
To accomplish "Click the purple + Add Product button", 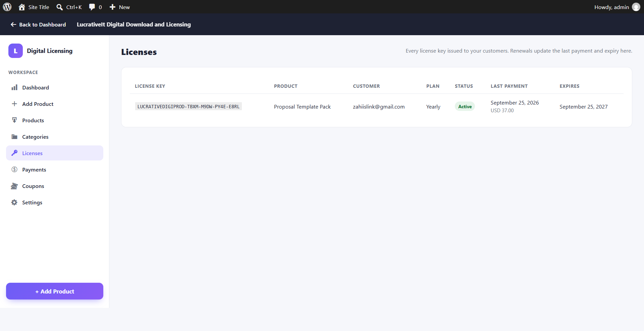I will click(55, 291).
